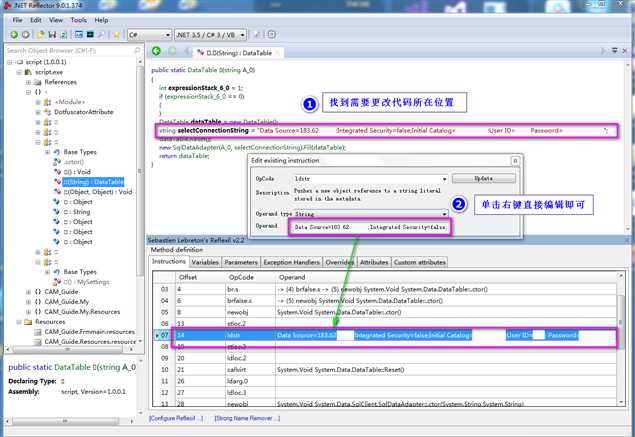Open the File menu
Screen dimensions: 635x437
coord(17,20)
